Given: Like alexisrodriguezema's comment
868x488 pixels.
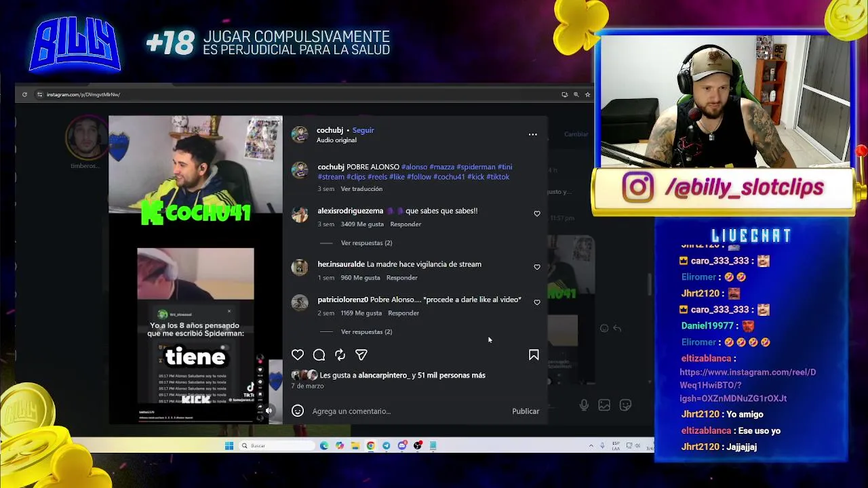Looking at the screenshot, I should click(537, 213).
